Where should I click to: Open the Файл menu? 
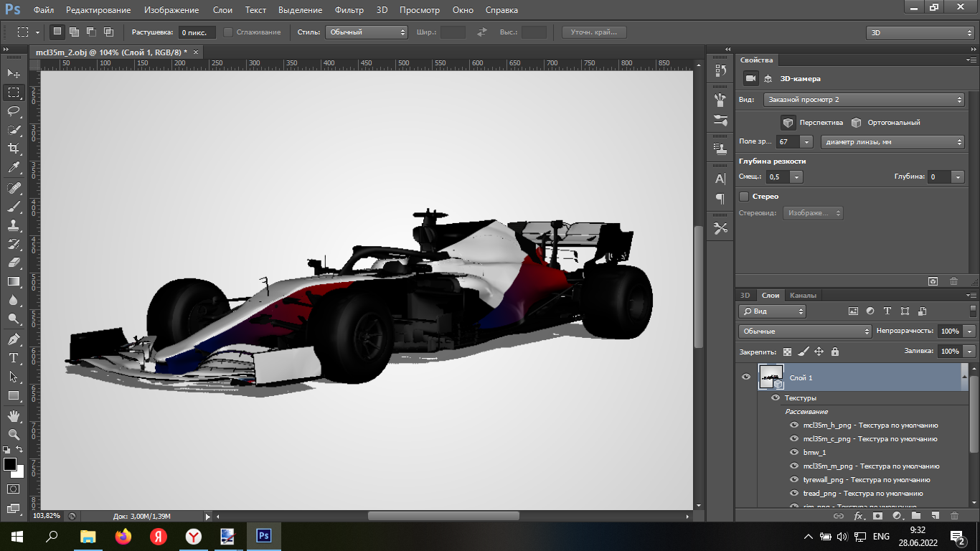[44, 10]
